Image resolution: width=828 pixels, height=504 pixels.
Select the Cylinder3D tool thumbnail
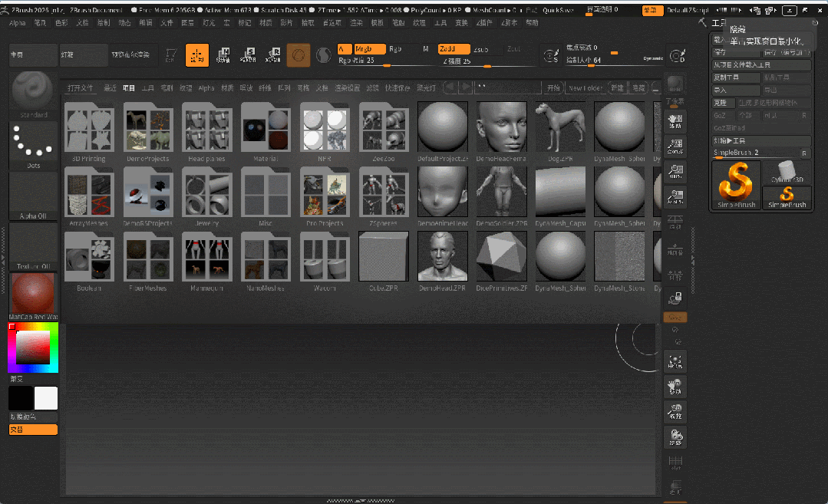[787, 172]
